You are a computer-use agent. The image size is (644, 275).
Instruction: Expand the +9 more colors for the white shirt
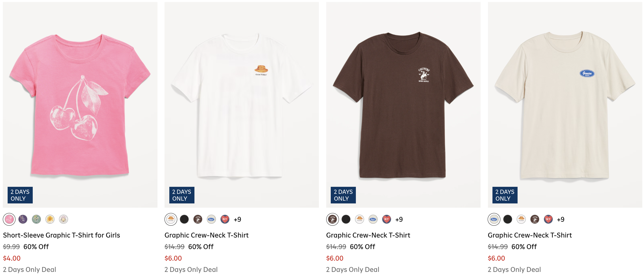point(237,219)
